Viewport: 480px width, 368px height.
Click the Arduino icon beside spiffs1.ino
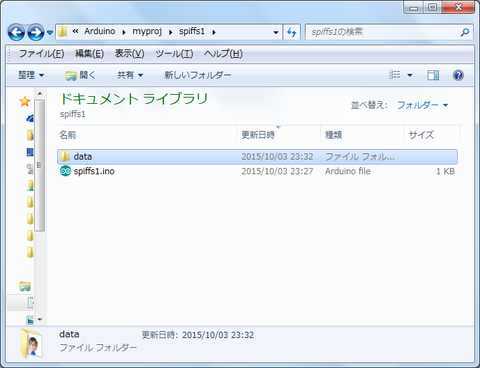point(65,171)
